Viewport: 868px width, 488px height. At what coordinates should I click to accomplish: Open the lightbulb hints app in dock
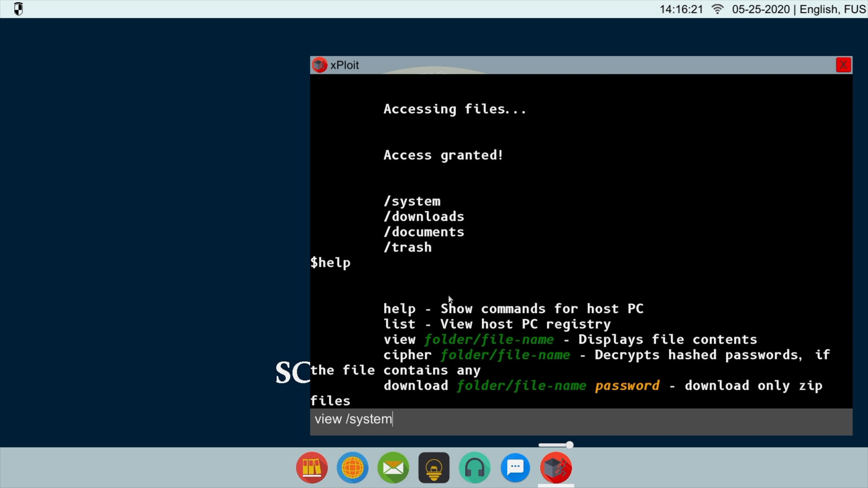click(x=434, y=468)
